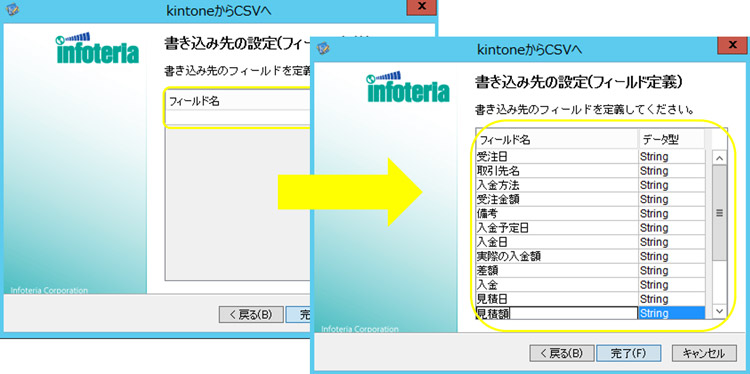Click the キャンセル button
Viewport: 750px width, 374px height.
[x=703, y=353]
